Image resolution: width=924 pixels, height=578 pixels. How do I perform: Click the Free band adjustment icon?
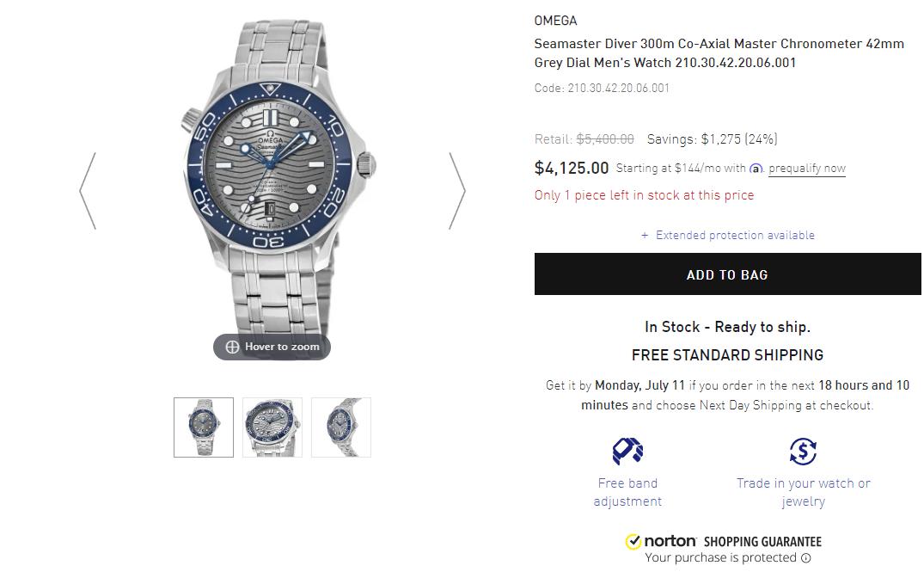[627, 451]
